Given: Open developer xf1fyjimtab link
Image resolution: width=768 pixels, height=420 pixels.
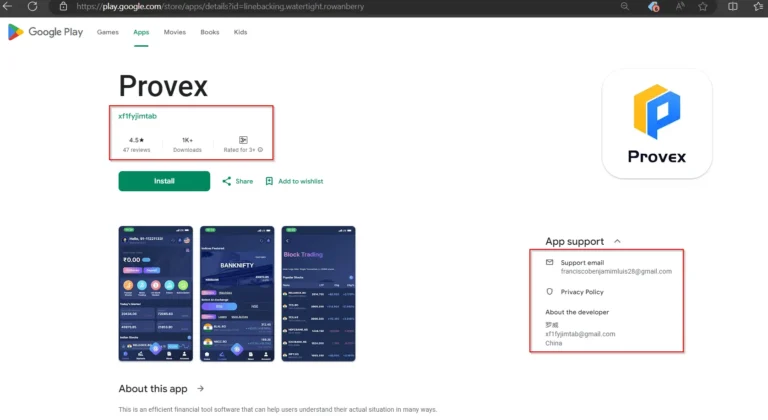Looking at the screenshot, I should 138,116.
